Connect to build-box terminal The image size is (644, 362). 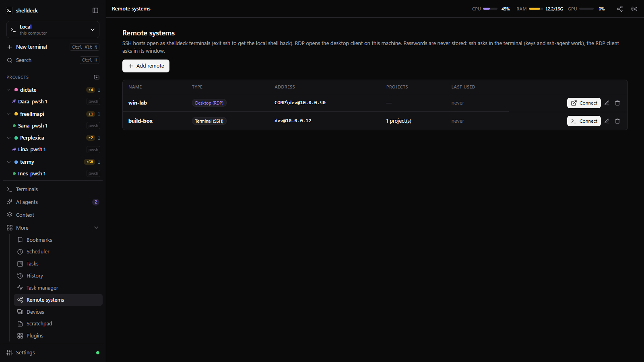(584, 121)
